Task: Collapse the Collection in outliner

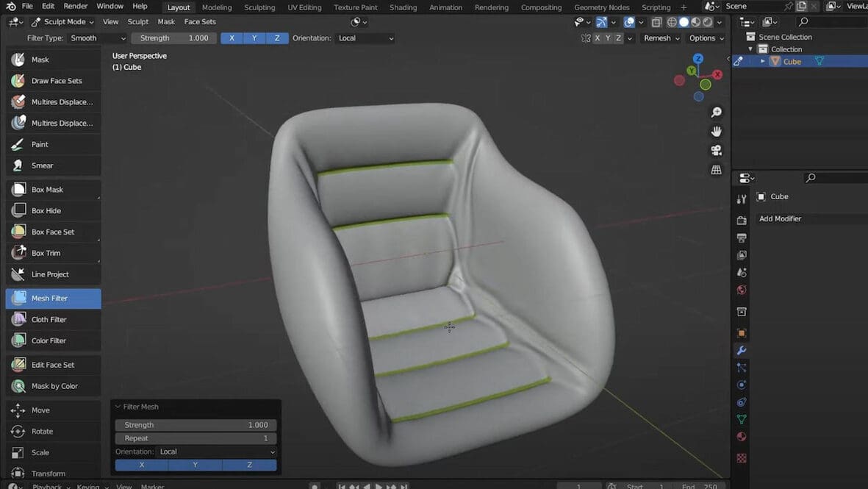Action: 750,49
